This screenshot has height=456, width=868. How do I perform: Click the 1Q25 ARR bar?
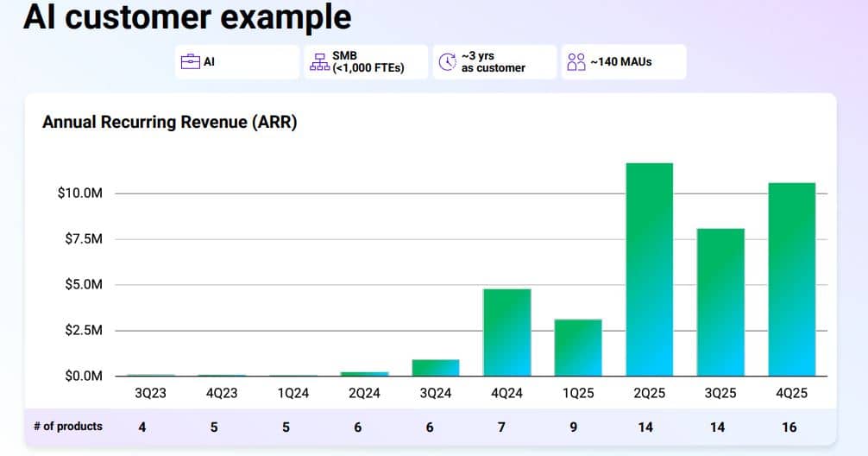[578, 347]
